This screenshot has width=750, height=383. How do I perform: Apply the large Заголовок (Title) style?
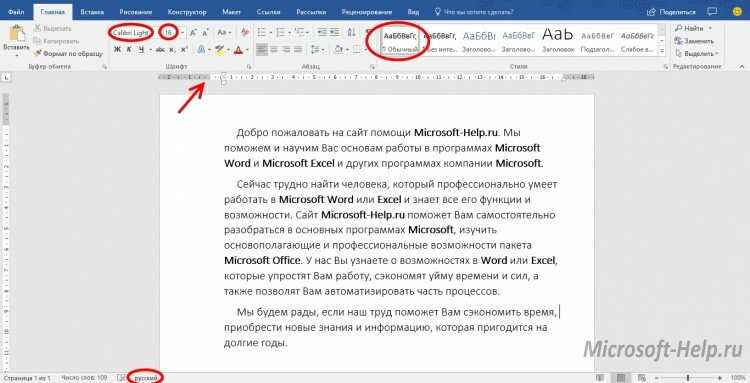coord(557,42)
